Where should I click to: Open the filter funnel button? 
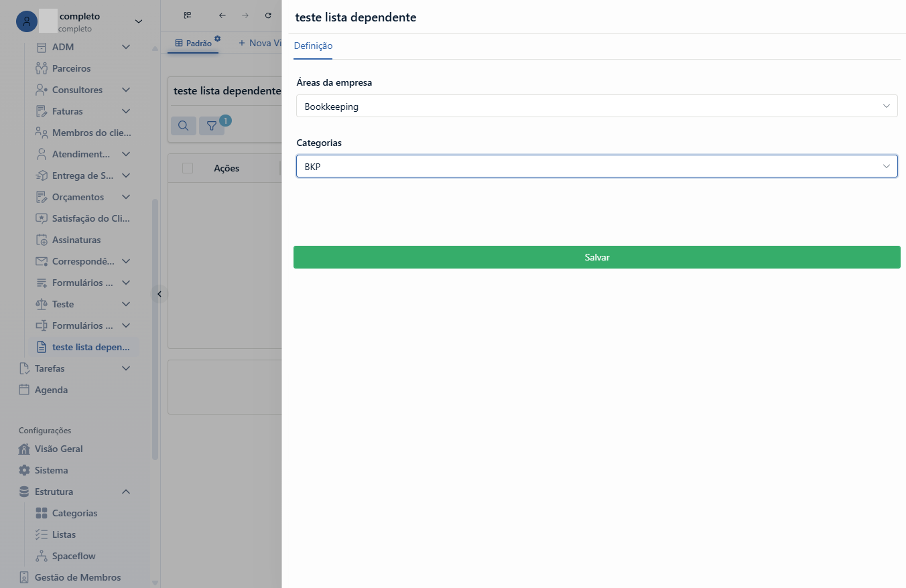(x=212, y=125)
